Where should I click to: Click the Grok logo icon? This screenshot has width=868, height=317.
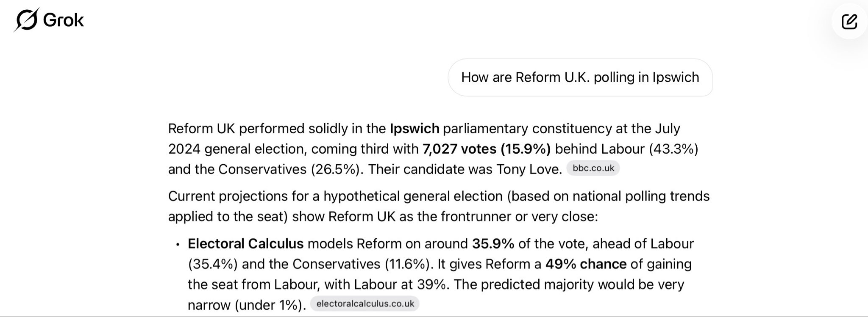tap(27, 20)
